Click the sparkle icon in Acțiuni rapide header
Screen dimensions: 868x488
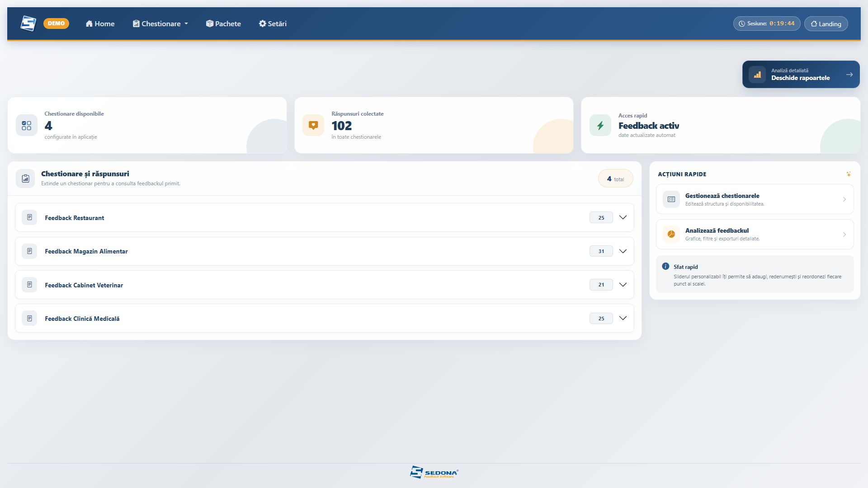(x=849, y=174)
